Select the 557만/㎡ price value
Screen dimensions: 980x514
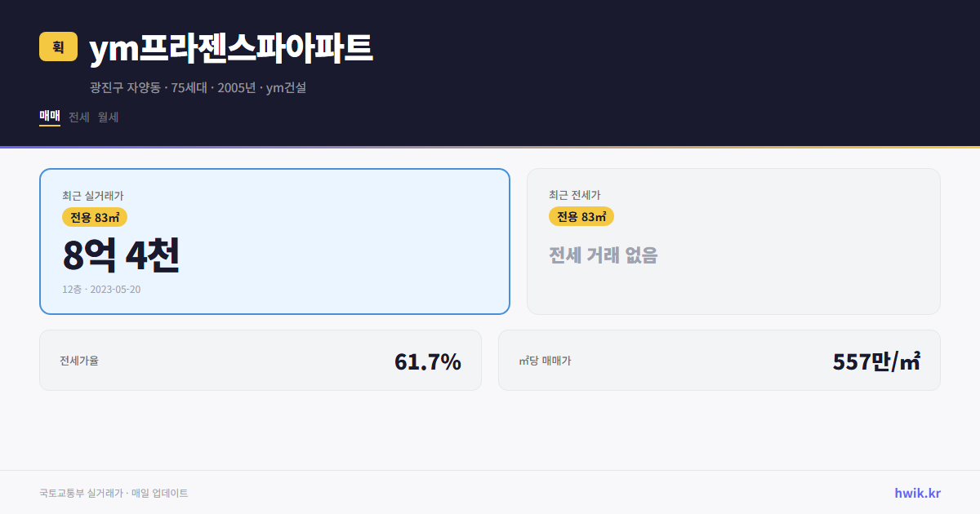(878, 360)
